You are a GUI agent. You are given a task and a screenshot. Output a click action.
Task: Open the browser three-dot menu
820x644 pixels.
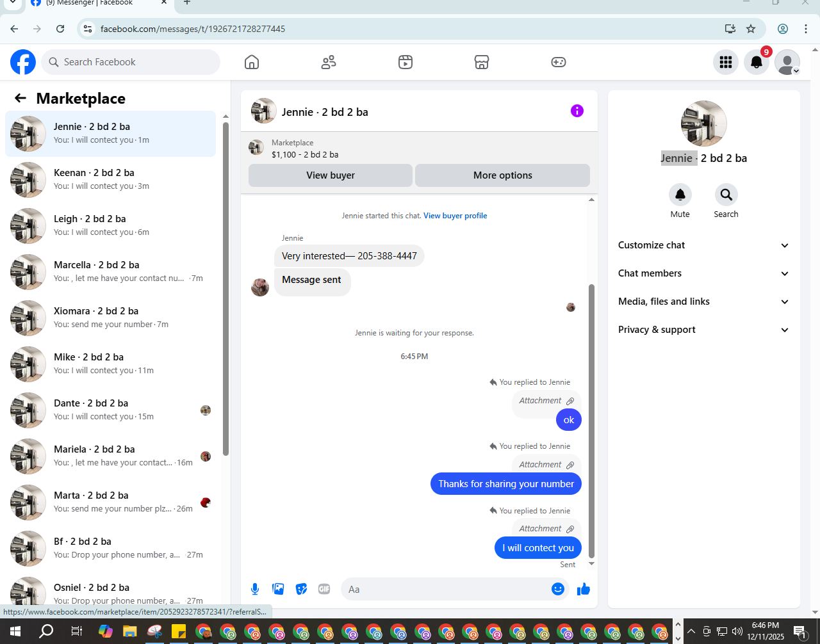[x=806, y=29]
